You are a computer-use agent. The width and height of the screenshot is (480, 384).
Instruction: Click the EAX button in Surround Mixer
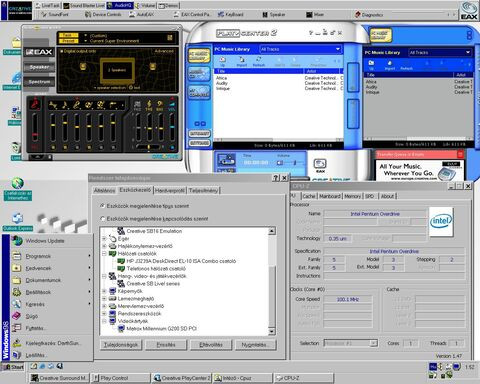click(x=39, y=52)
